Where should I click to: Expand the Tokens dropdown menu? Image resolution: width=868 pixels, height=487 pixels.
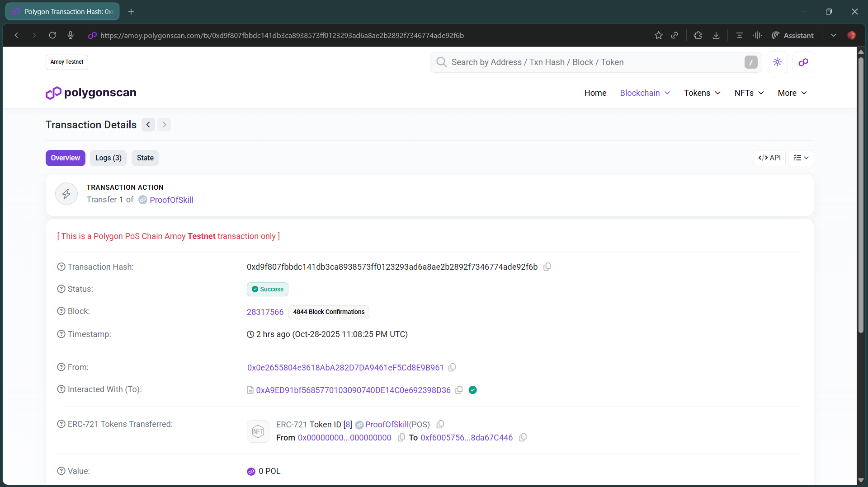[702, 93]
